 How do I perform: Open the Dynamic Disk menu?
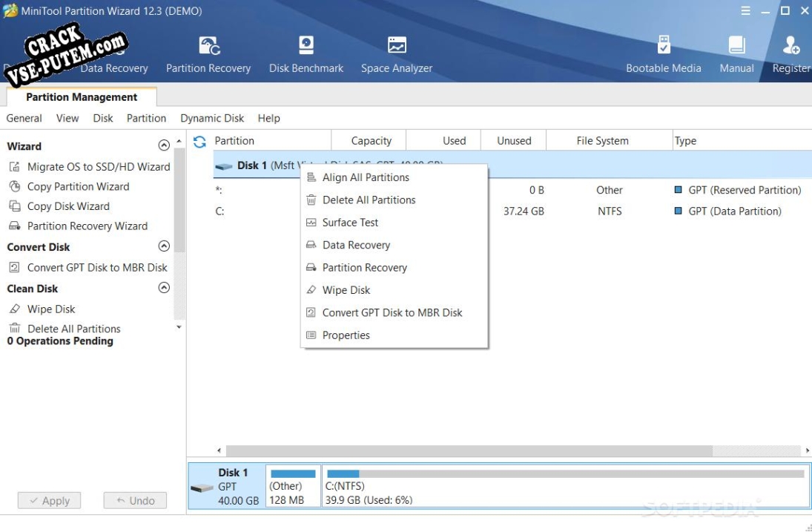pos(211,118)
